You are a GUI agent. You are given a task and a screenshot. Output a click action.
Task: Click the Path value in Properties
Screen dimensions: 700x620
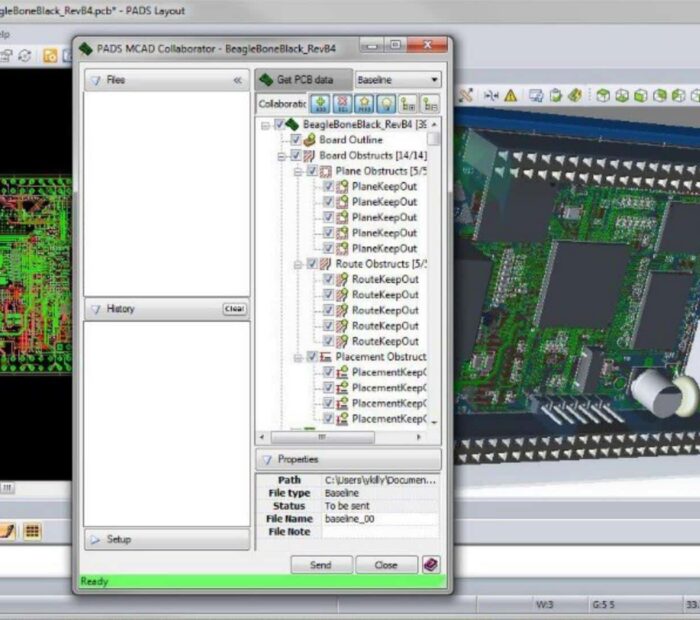tap(380, 480)
